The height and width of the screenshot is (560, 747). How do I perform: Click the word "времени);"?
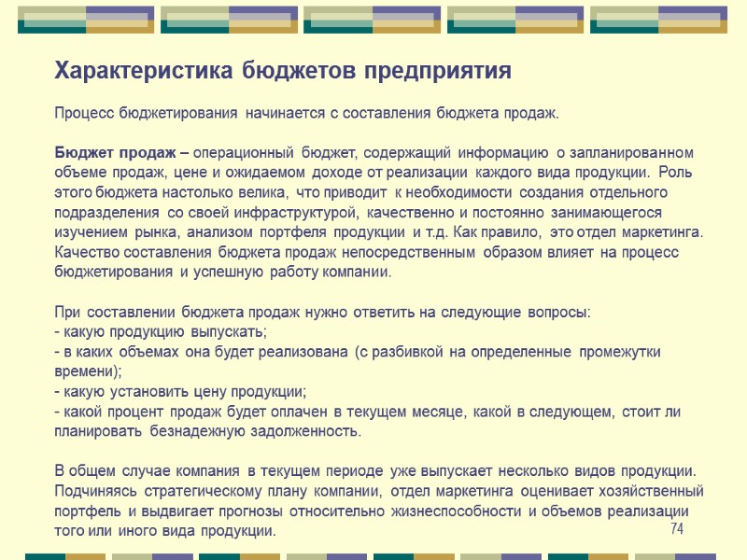coord(88,371)
